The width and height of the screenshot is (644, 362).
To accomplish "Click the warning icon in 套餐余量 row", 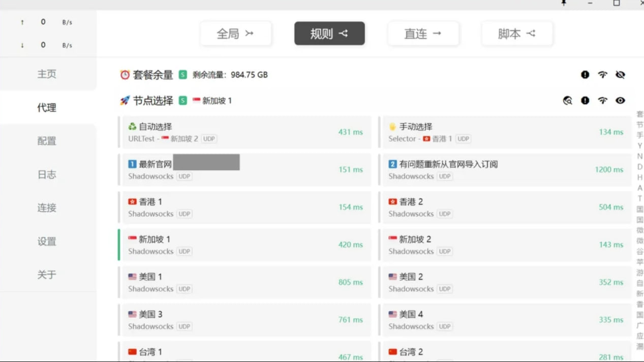I will click(585, 75).
